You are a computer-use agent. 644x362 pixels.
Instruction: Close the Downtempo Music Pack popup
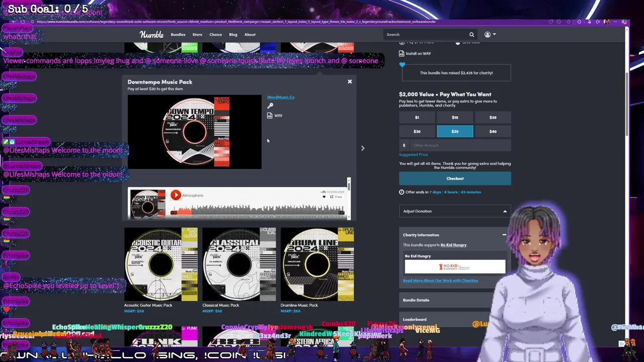(x=350, y=81)
